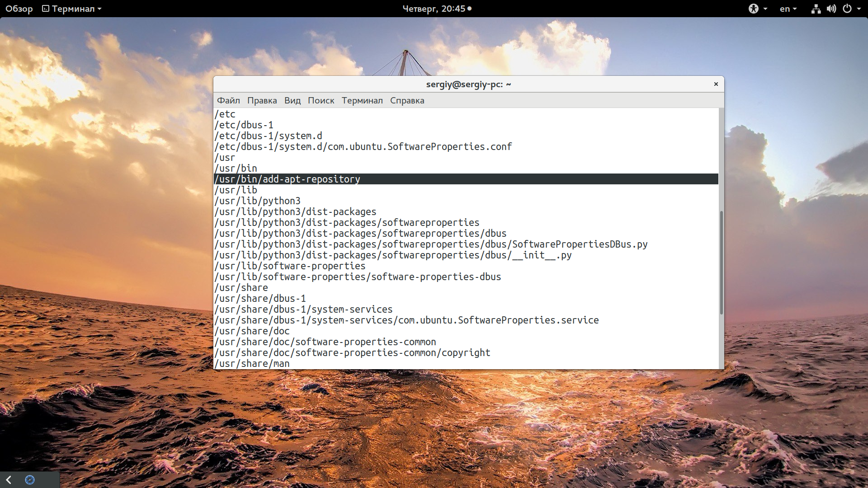Screen dimensions: 868x488
Task: Open the Справка menu
Action: 407,100
